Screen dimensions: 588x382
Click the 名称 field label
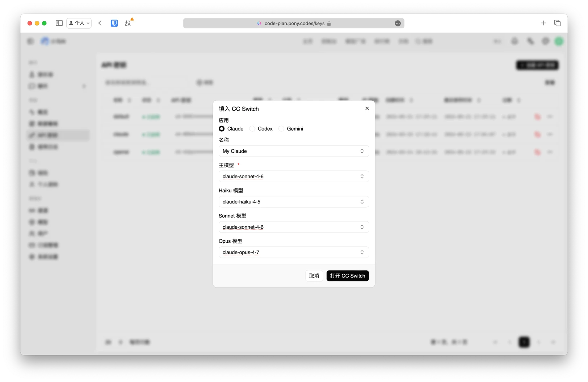pos(224,140)
